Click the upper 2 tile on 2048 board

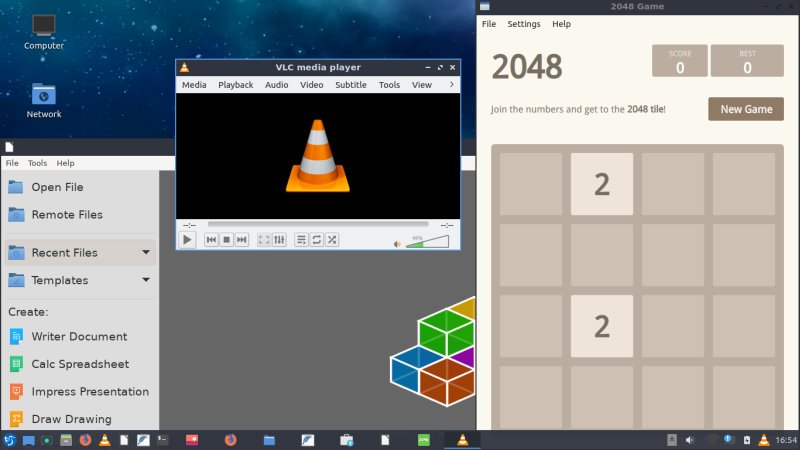click(602, 184)
